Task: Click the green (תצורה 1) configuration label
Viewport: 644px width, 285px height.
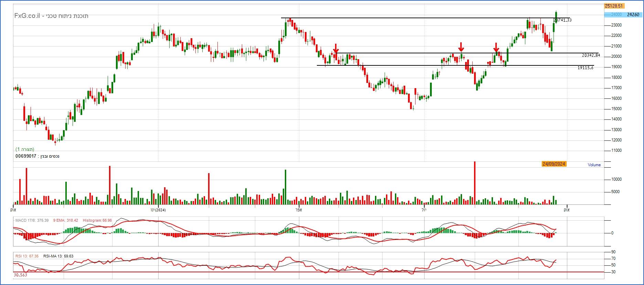Action: 25,149
